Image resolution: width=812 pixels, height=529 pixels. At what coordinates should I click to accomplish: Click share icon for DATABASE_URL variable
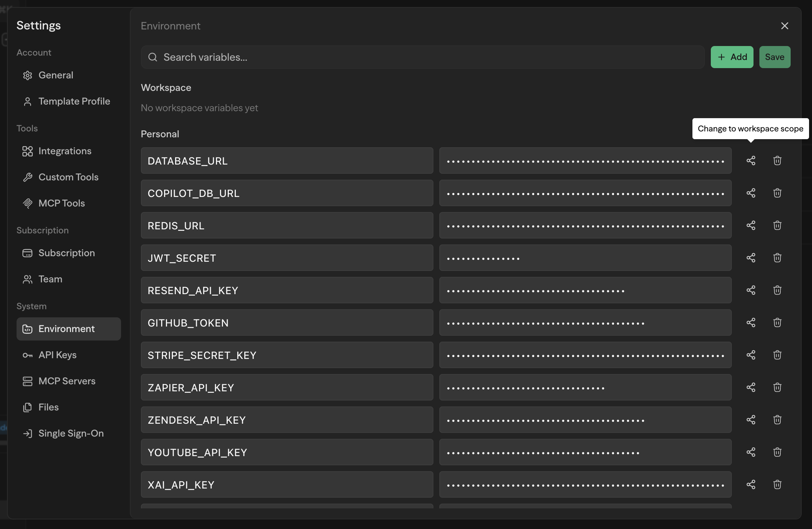[751, 161]
